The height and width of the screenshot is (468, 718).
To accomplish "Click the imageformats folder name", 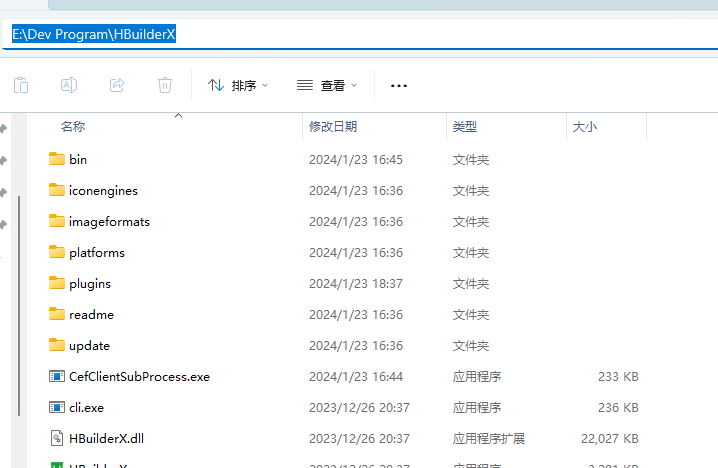I will point(109,222).
